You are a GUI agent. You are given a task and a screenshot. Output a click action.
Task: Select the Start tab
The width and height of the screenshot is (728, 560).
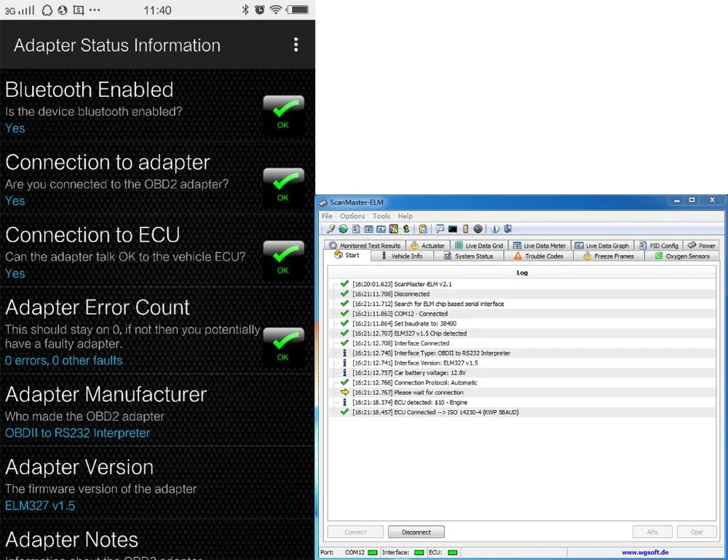[347, 256]
